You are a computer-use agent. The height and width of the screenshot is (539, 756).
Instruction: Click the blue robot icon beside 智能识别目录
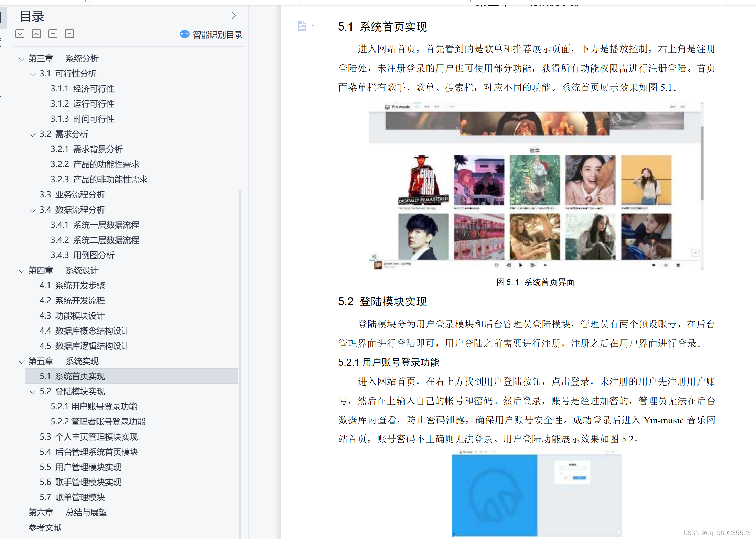point(184,34)
